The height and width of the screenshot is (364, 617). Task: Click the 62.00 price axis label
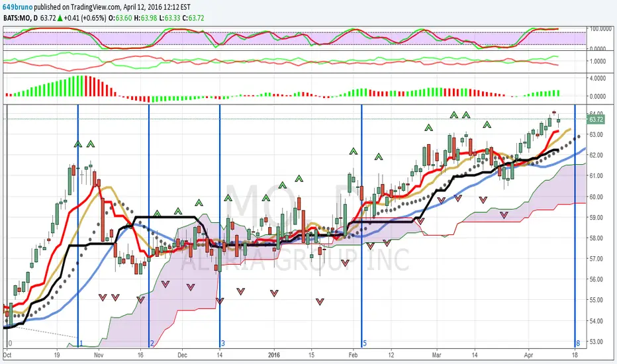[596, 155]
